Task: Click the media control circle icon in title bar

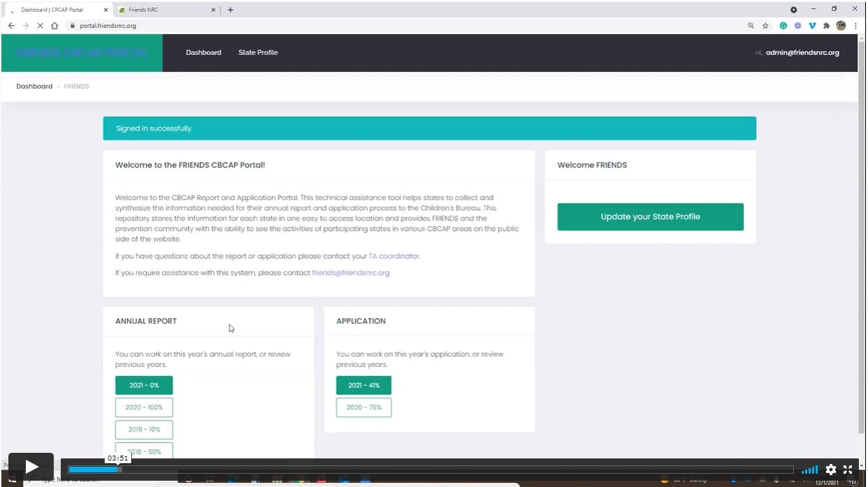Action: pyautogui.click(x=793, y=10)
